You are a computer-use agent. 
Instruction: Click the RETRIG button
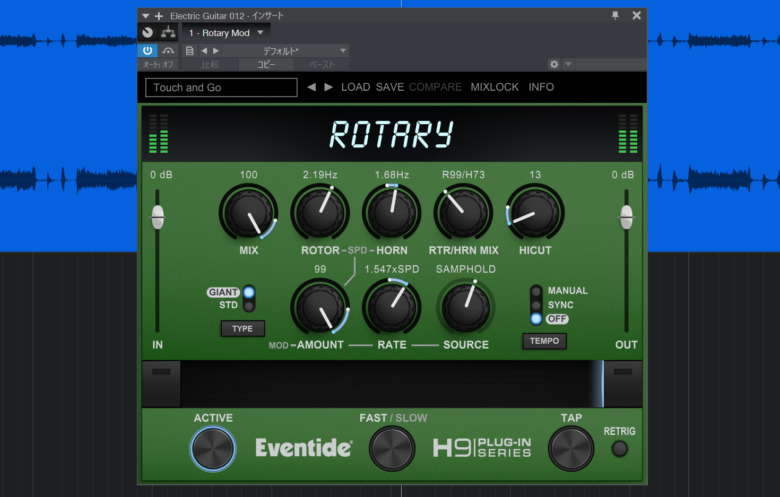619,449
